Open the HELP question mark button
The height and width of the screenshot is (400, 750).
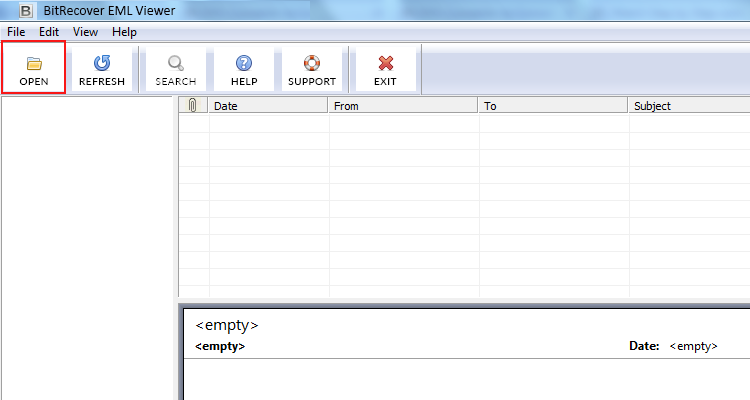(x=244, y=69)
